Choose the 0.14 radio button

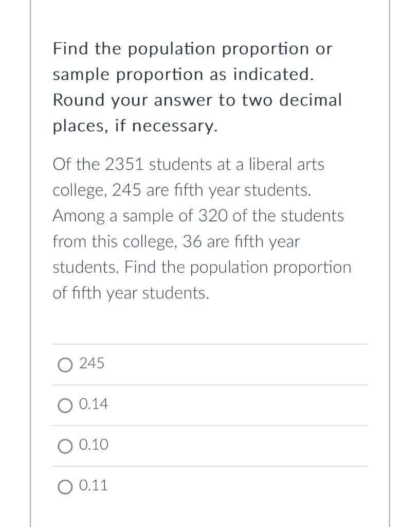65,406
